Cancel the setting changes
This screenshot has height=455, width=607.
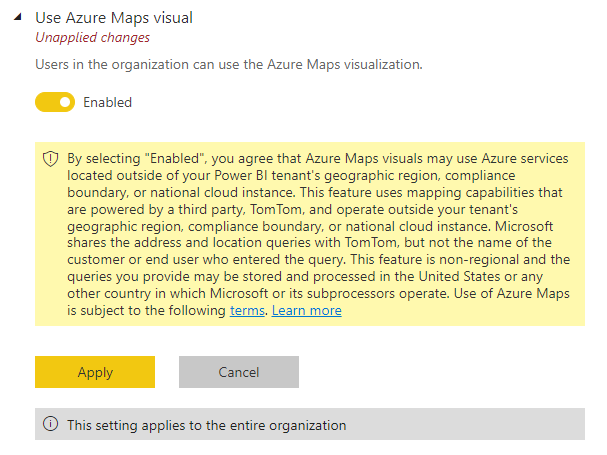pyautogui.click(x=239, y=372)
